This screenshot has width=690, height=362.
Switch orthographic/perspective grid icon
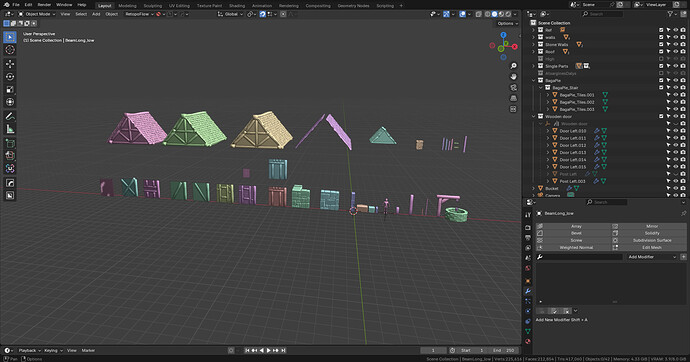(x=513, y=98)
